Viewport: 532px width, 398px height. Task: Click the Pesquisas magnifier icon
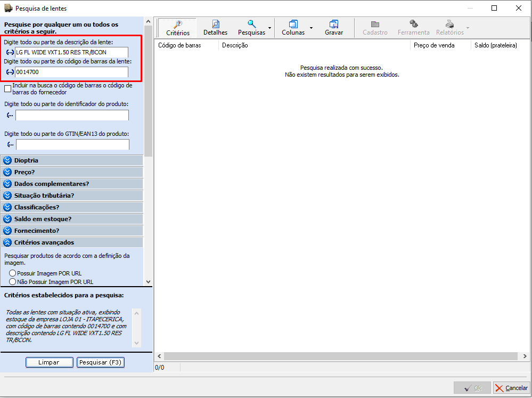[251, 24]
